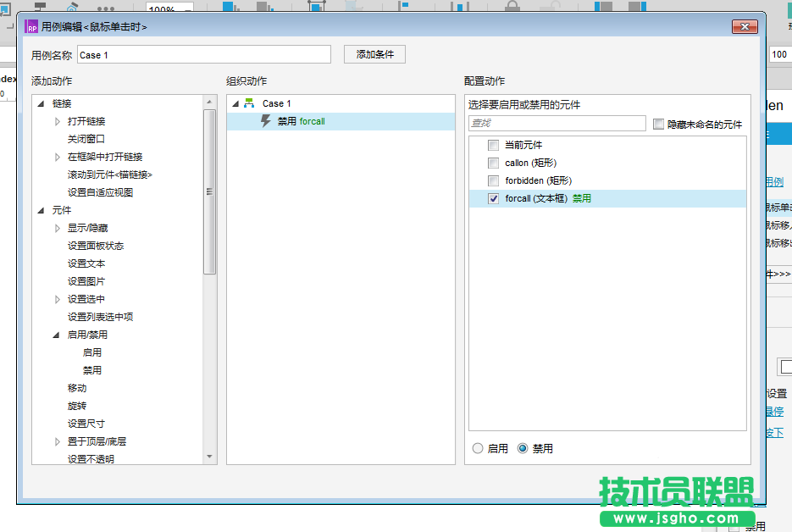Screen dimensions: 792x532
Task: Click the callon (矩形) label text
Action: (x=530, y=163)
